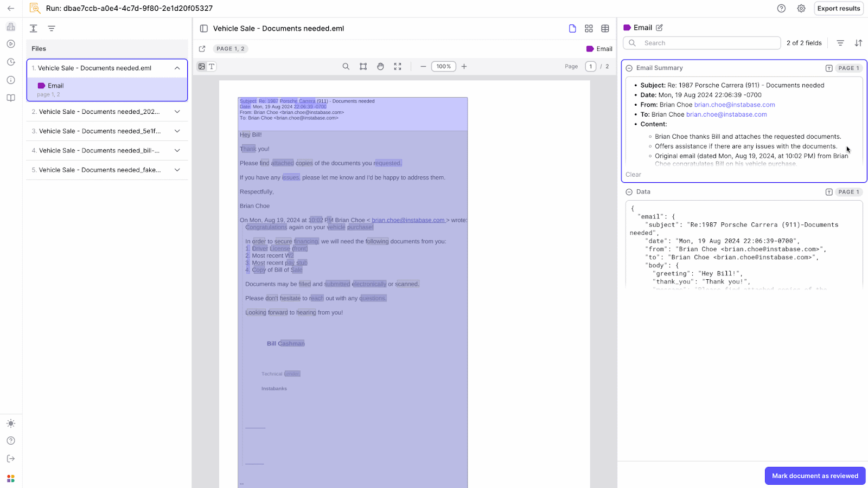Edit the Email class name pencil icon
This screenshot has height=488, width=868.
click(x=660, y=28)
